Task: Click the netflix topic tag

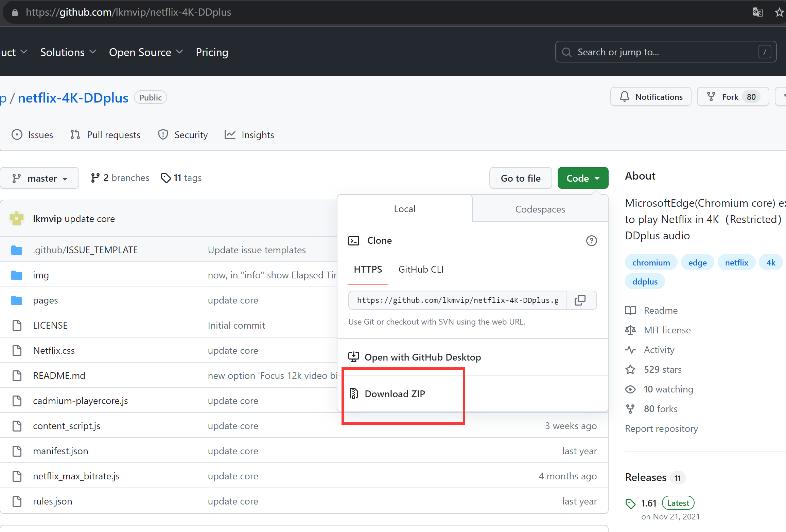Action: (736, 262)
